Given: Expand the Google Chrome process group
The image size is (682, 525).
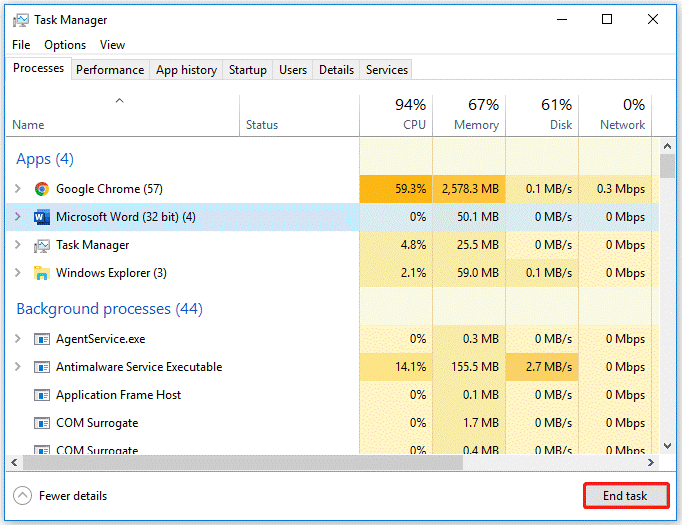Looking at the screenshot, I should [17, 188].
